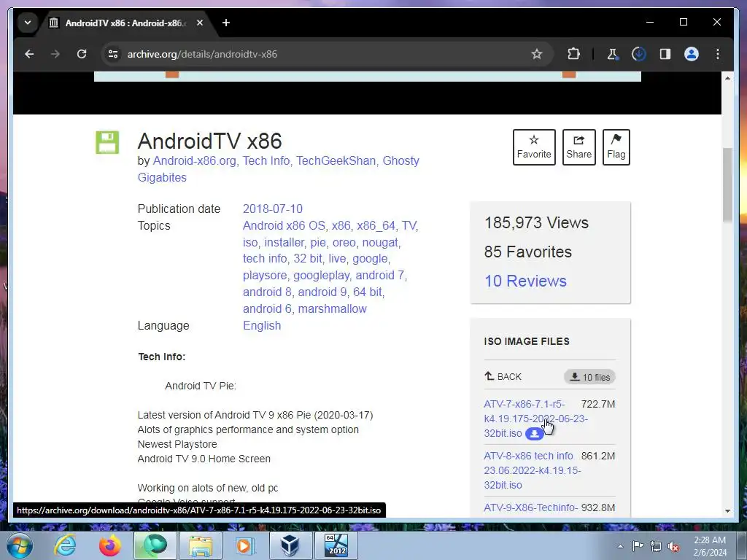Open Windows Explorer folder in taskbar

click(201, 545)
